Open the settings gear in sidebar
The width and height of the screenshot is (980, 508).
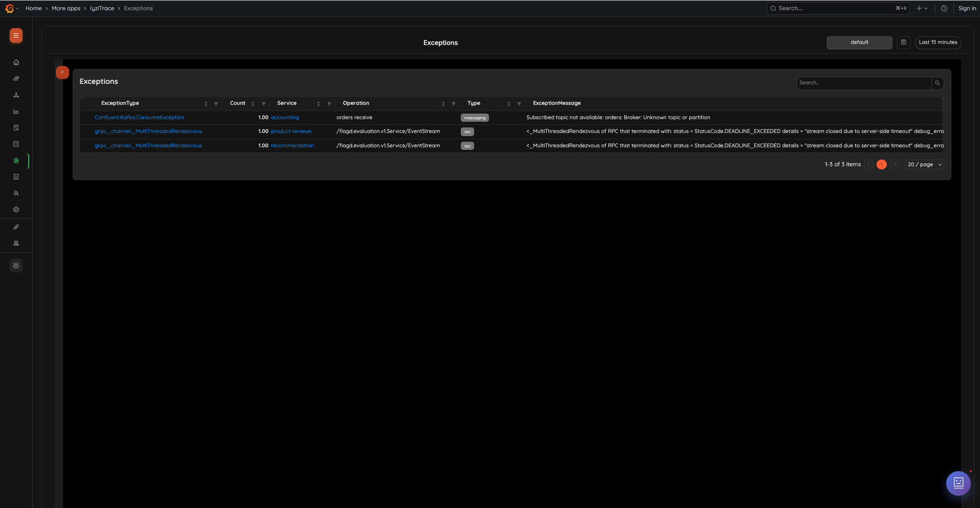pos(16,209)
